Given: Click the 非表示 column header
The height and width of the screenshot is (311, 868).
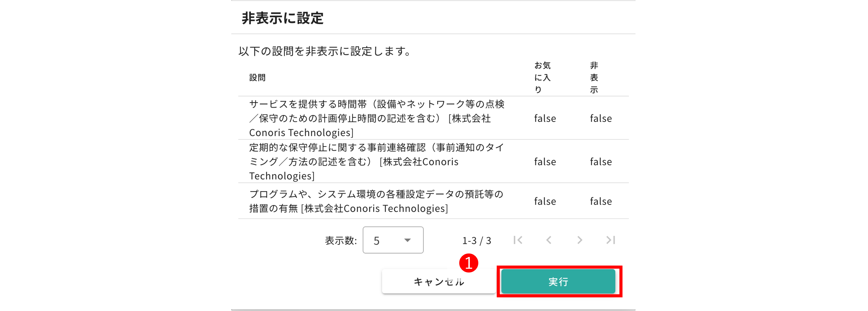Looking at the screenshot, I should [x=594, y=78].
